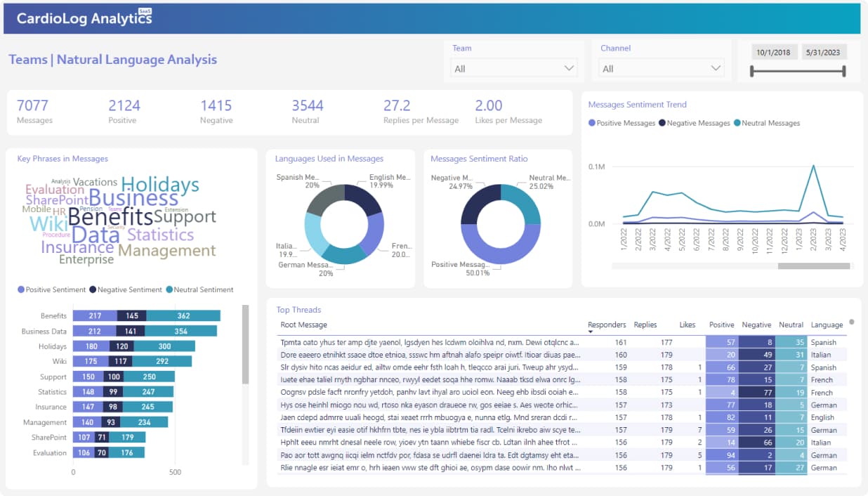868x496 pixels.
Task: Click the Support bar positive segment showing 150
Action: click(88, 377)
